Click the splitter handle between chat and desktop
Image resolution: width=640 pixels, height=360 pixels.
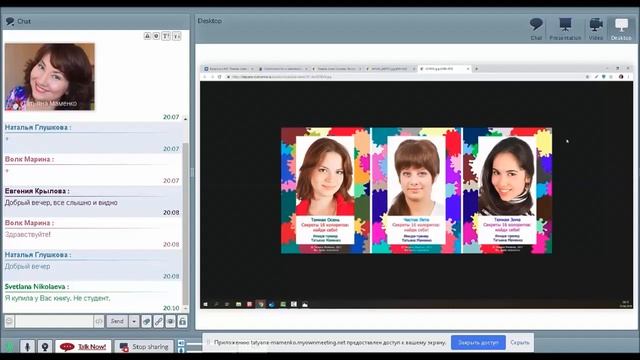click(x=192, y=173)
